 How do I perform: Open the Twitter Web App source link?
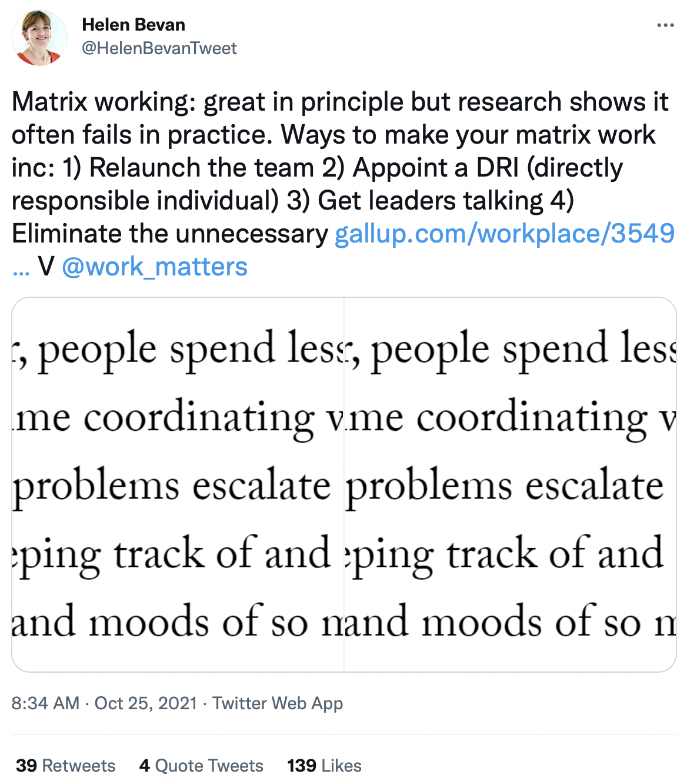[x=278, y=703]
